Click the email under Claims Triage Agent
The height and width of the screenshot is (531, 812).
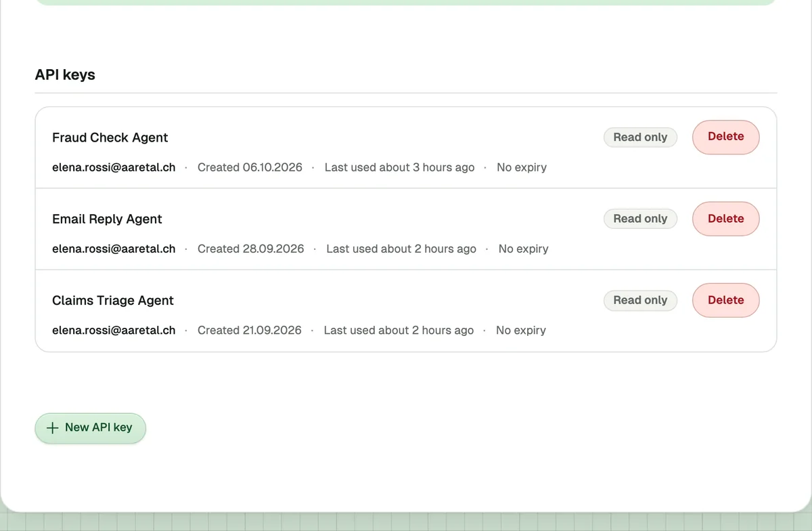pyautogui.click(x=114, y=330)
